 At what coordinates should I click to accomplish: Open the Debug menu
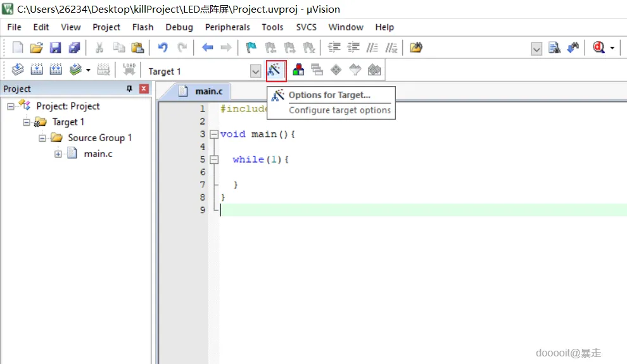tap(179, 27)
